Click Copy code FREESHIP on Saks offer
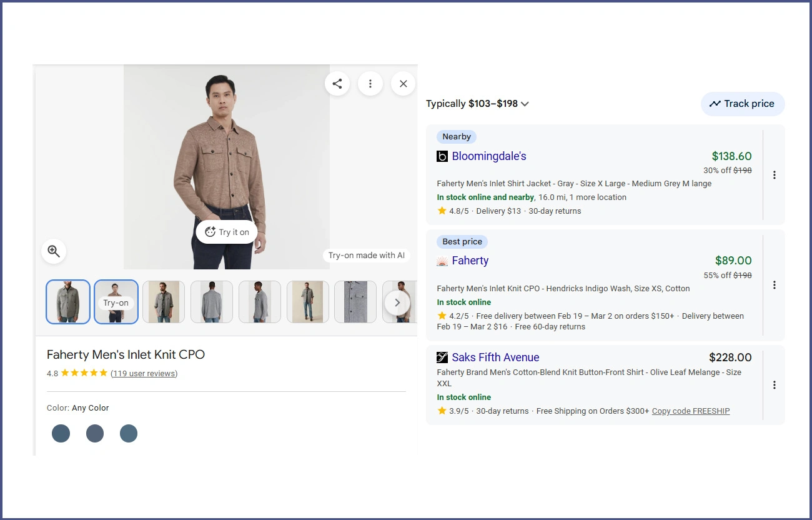 [690, 411]
